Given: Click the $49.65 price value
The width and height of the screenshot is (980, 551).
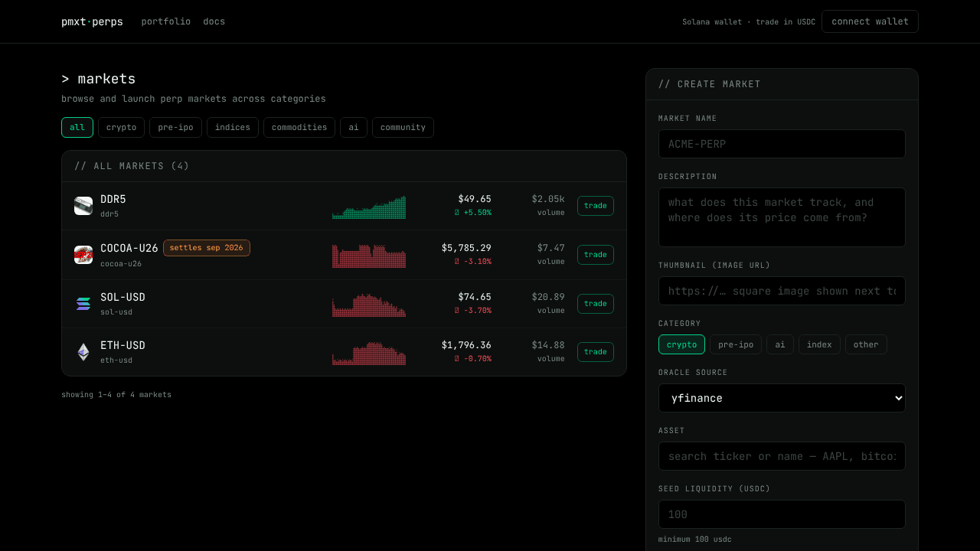Looking at the screenshot, I should coord(475,199).
